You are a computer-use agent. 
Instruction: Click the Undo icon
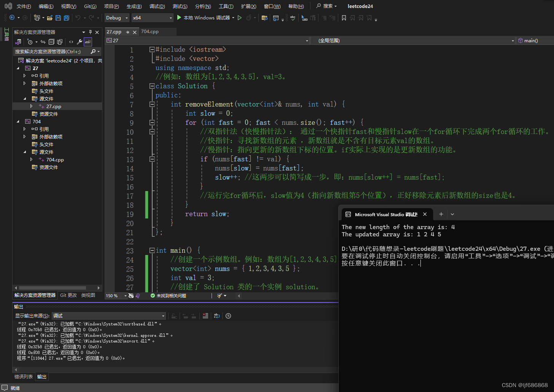pos(79,18)
